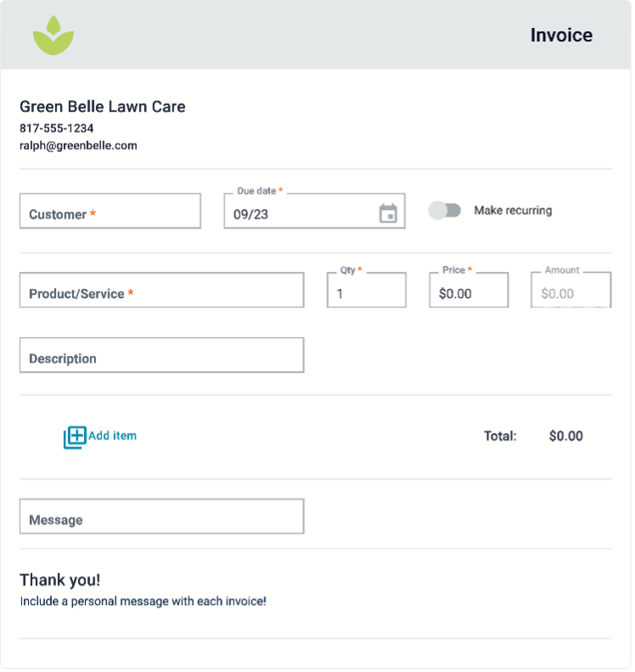Select the Customer field

[x=110, y=212]
